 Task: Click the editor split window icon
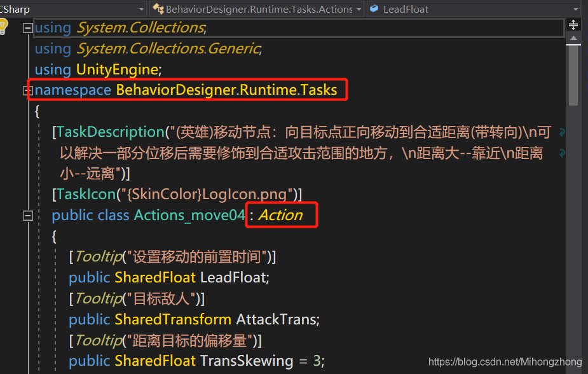tap(573, 25)
